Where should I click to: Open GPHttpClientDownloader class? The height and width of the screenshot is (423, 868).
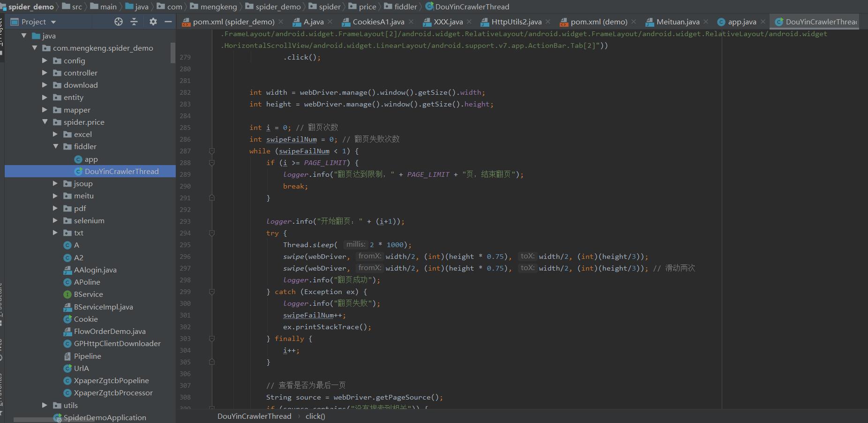click(x=112, y=344)
